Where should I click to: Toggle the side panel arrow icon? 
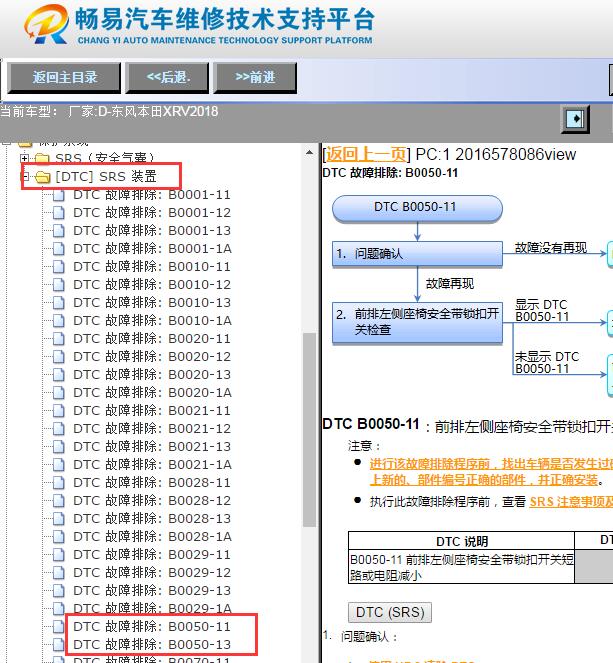click(575, 118)
